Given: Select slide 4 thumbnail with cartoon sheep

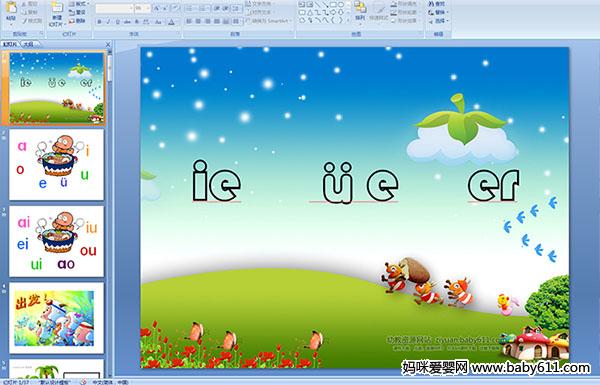Looking at the screenshot, I should (x=56, y=318).
